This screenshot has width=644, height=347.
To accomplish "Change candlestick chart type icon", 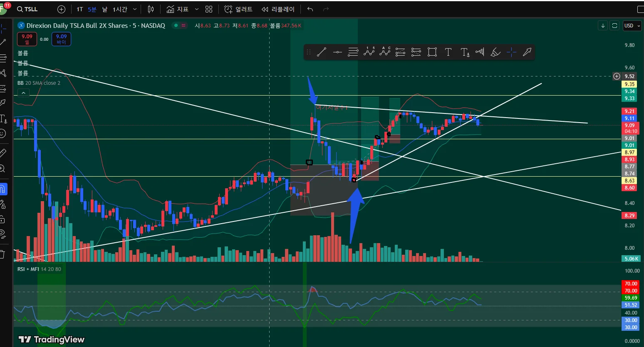I will click(151, 9).
